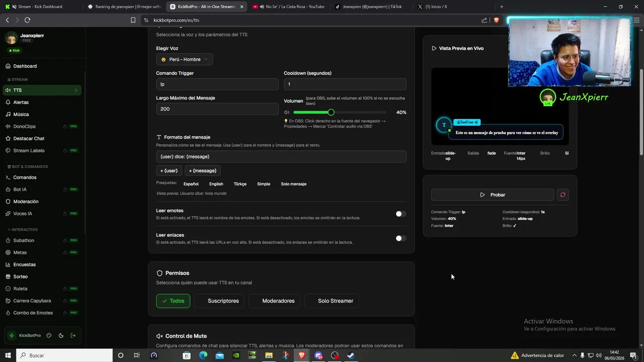
Task: Apply Solo mensaje preset
Action: [294, 184]
